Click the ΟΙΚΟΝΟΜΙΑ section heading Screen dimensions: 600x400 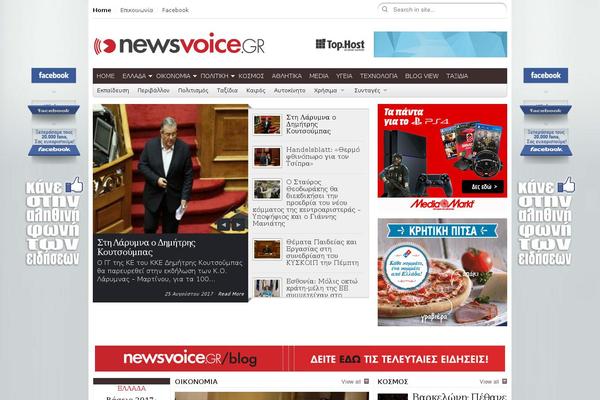tap(196, 382)
